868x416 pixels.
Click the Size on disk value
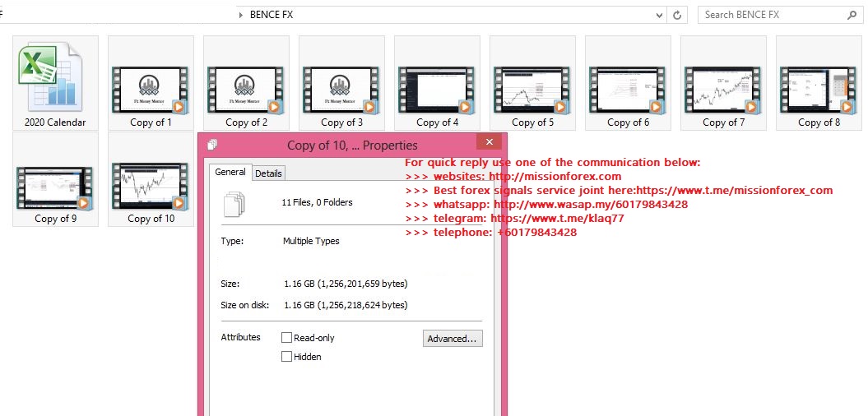(346, 305)
